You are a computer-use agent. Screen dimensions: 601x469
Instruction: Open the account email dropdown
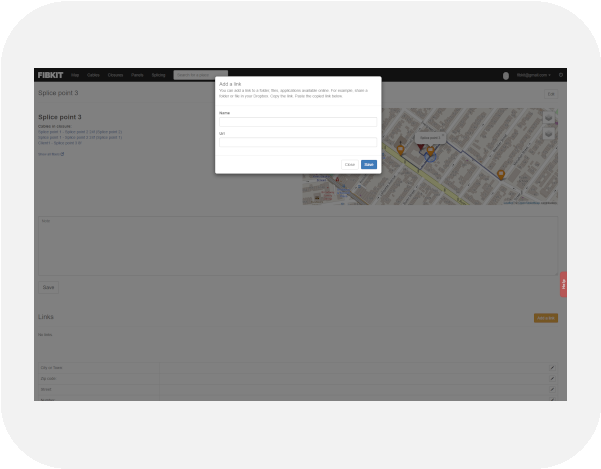pos(533,75)
